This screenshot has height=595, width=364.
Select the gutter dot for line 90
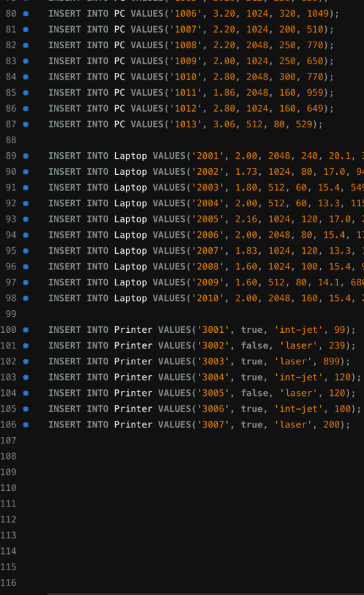pos(26,172)
